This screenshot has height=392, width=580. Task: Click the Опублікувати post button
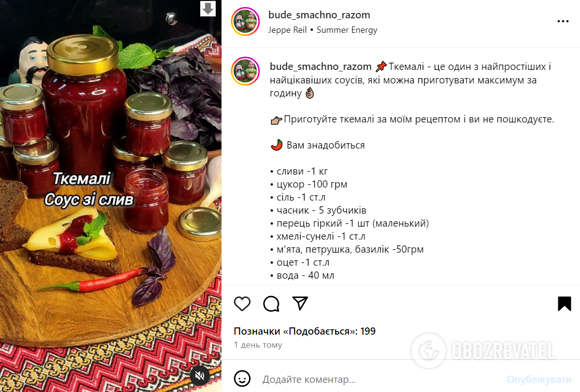(x=539, y=380)
